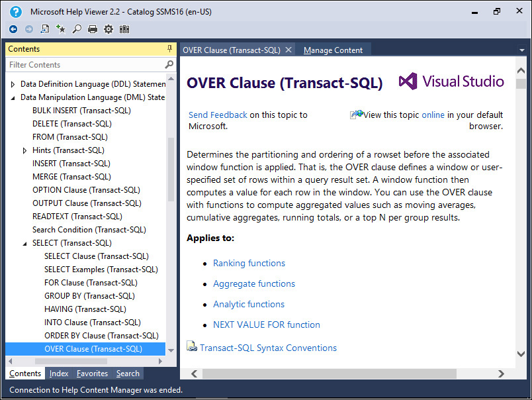The height and width of the screenshot is (400, 532).
Task: Collapse the SELECT (Transact-SQL) node
Action: pos(25,243)
